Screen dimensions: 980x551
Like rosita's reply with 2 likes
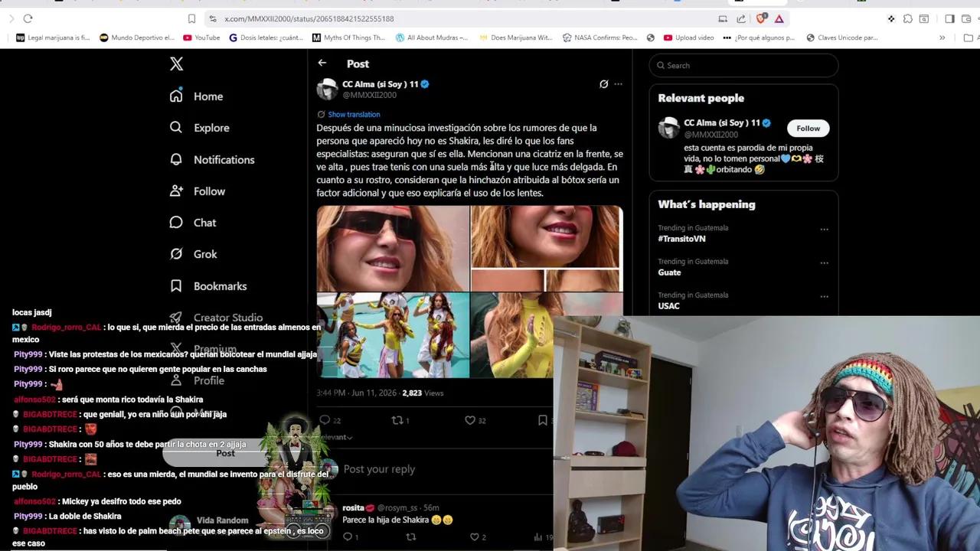point(474,537)
